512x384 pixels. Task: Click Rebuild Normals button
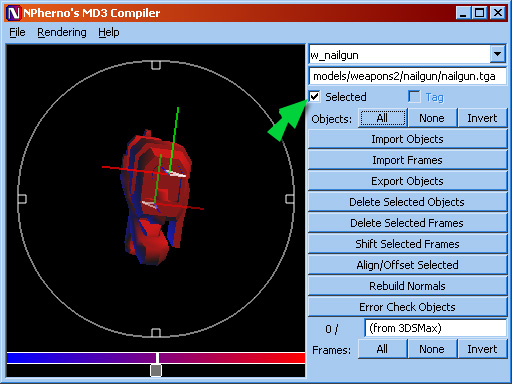407,286
